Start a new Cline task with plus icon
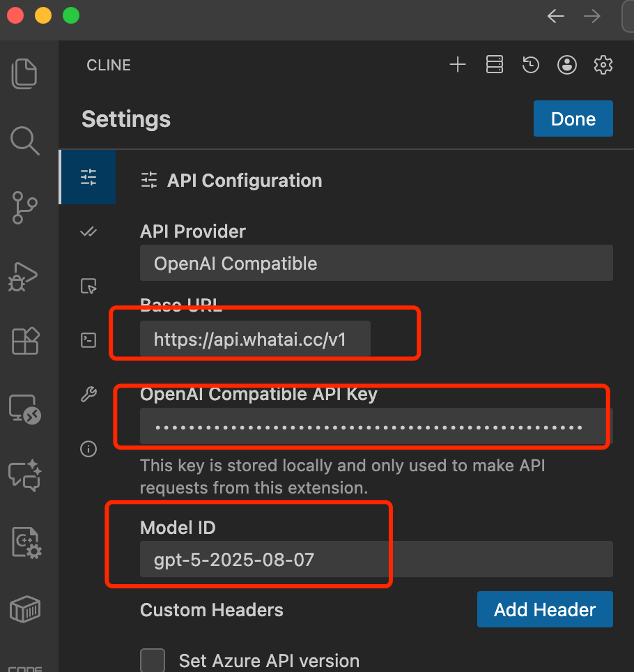The width and height of the screenshot is (634, 672). click(458, 64)
